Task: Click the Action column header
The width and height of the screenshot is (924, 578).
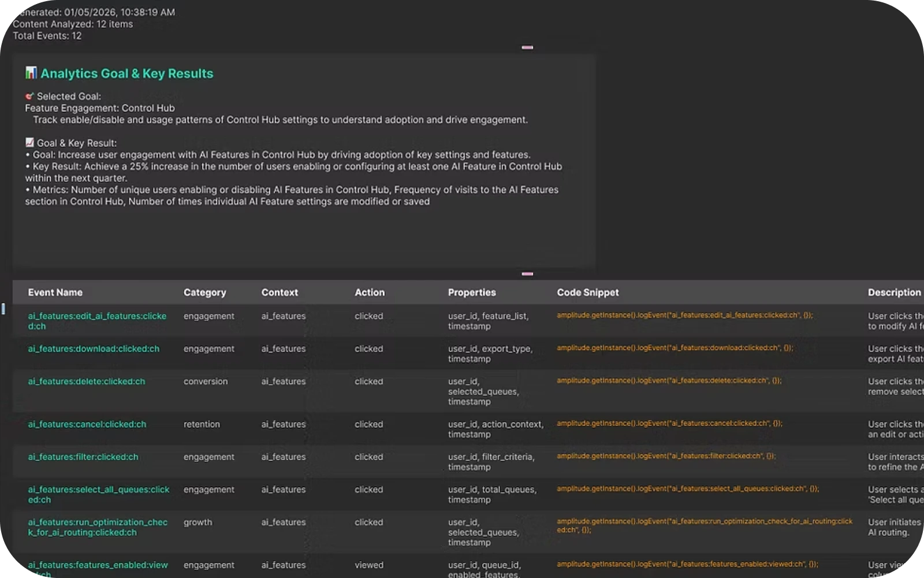Action: pyautogui.click(x=370, y=292)
